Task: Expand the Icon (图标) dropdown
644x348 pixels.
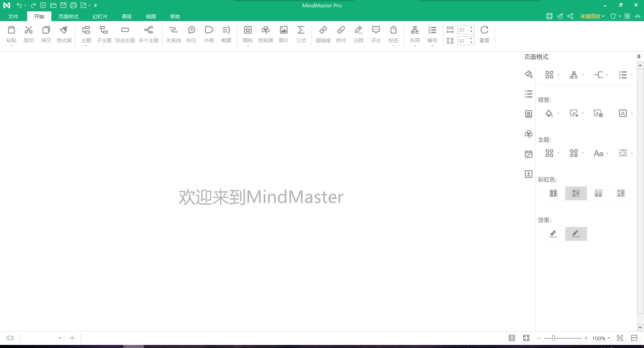Action: [248, 46]
